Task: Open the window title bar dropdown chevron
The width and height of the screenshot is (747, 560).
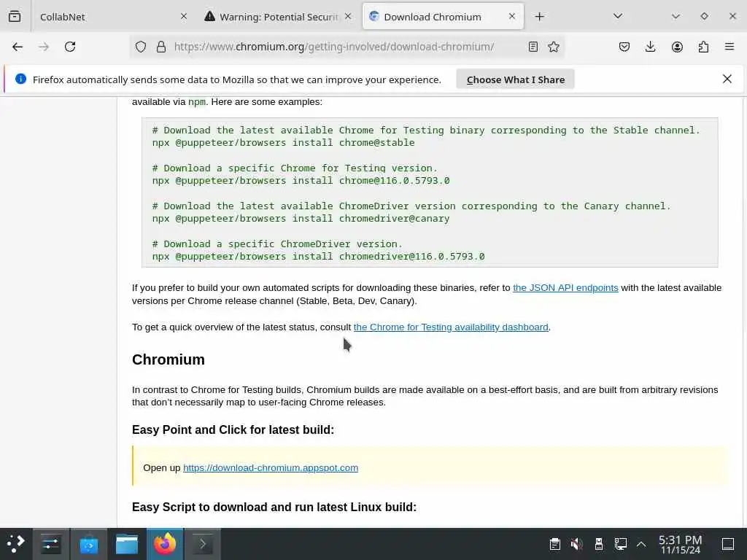Action: [x=676, y=17]
